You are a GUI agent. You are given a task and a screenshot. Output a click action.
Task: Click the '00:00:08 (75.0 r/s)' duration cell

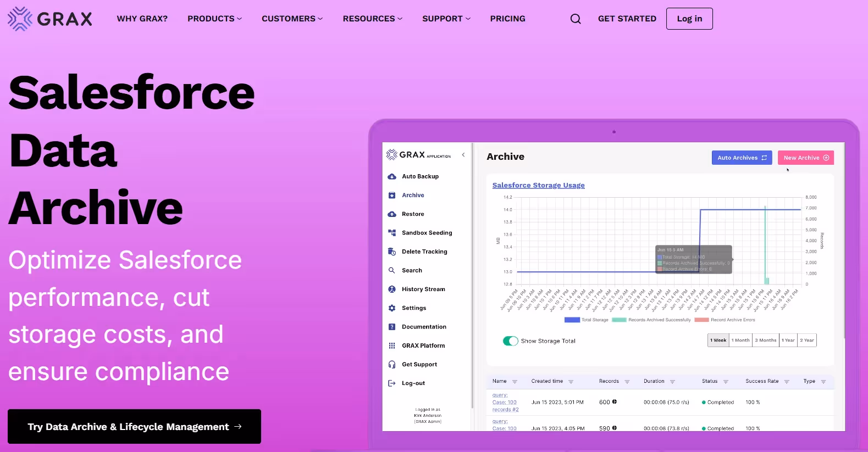coord(666,402)
